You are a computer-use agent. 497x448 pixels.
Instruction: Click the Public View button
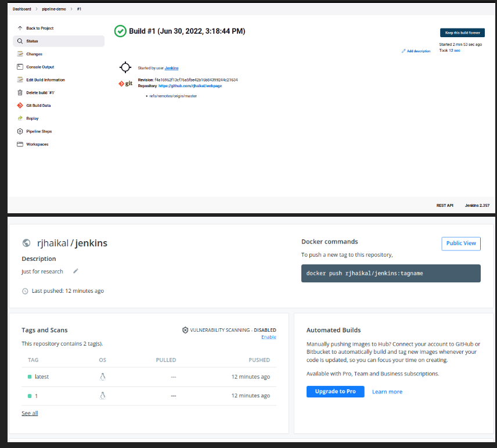coord(461,243)
